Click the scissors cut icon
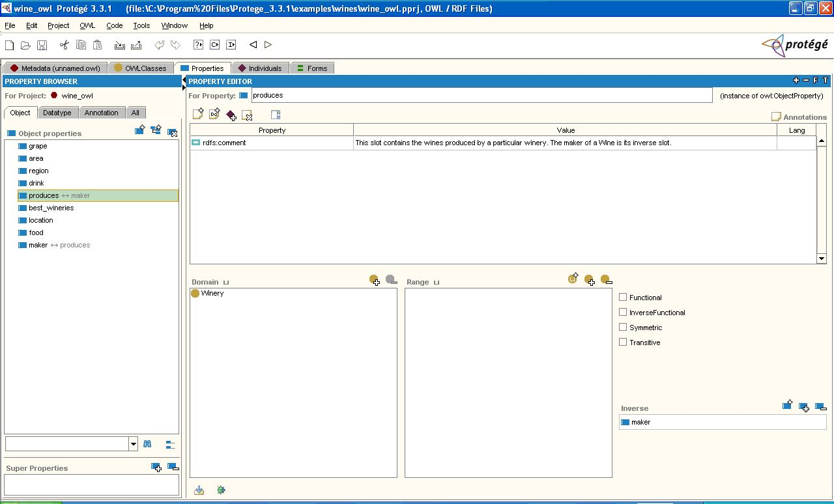834x504 pixels. coord(64,45)
